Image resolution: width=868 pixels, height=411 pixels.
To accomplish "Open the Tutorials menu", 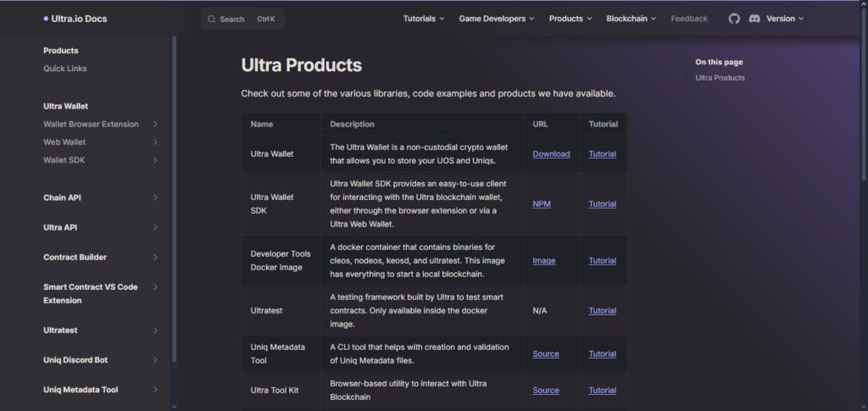I will [424, 19].
